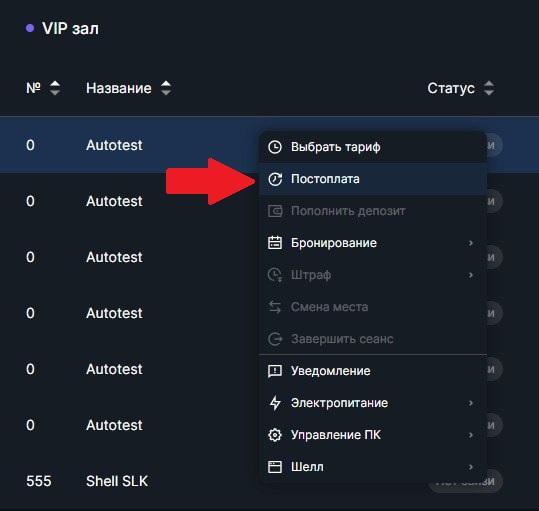Sort by the Название column arrows

pos(166,88)
